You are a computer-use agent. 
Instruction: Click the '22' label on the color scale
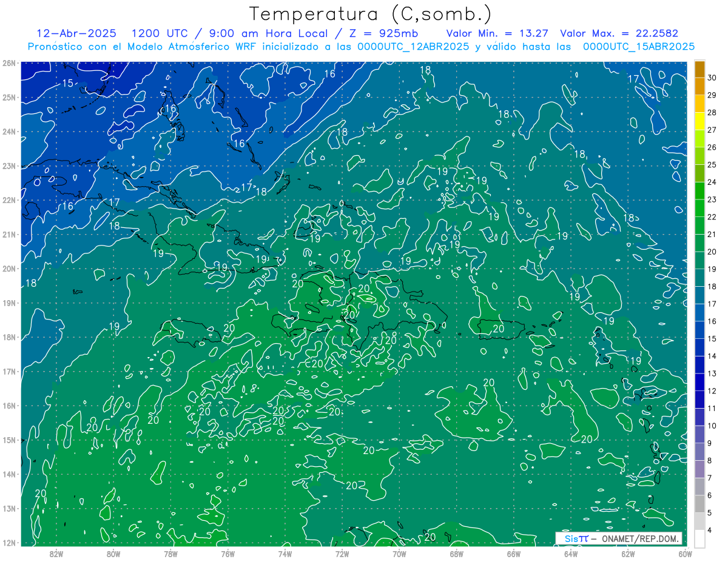coord(712,217)
